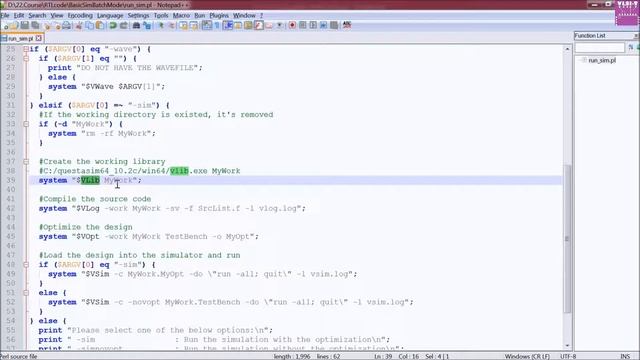Open the Language menu
640x360 pixels.
[110, 16]
